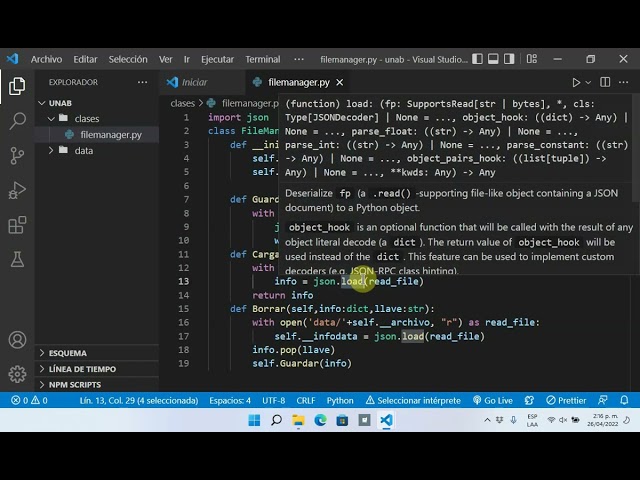
Task: Open Manage gear icon
Action: [17, 374]
